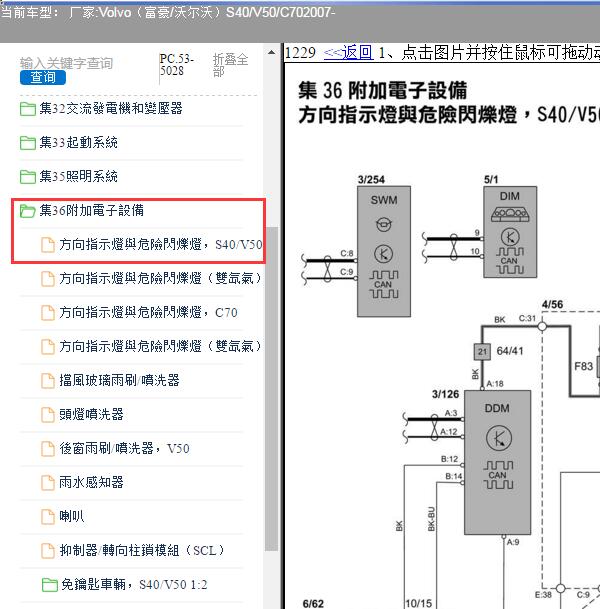Click CAN waveform symbol in DIM block
The image size is (600, 609).
tap(510, 261)
